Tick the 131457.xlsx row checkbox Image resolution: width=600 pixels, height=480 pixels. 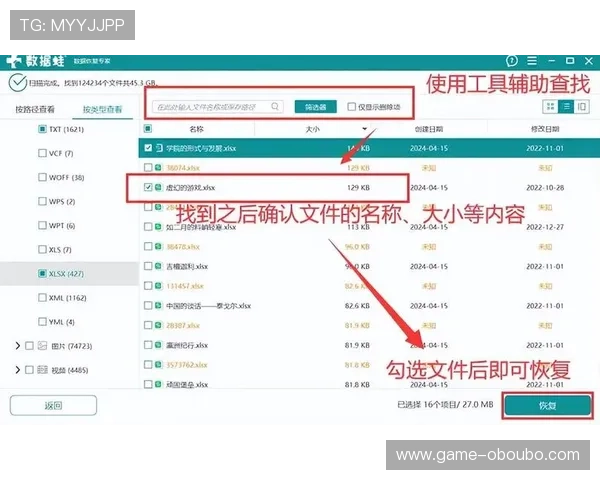pos(148,286)
